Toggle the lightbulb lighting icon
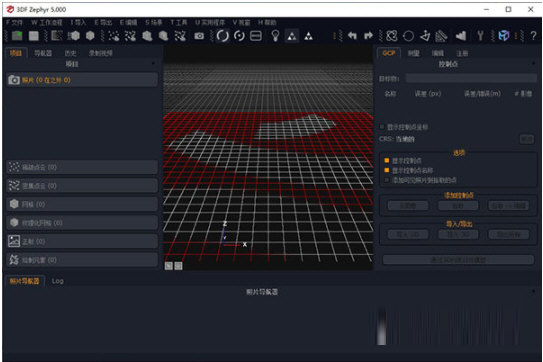 point(275,36)
